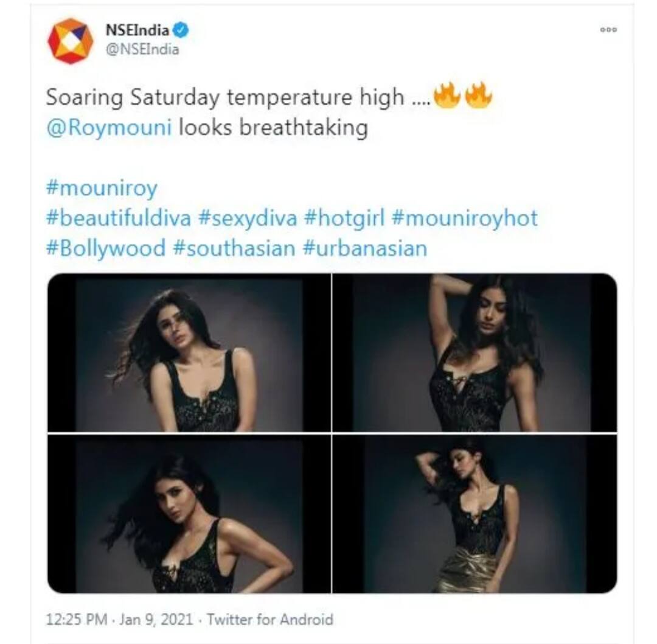Open the tweet's three-dot more menu
Image resolution: width=657 pixels, height=644 pixels.
click(608, 30)
